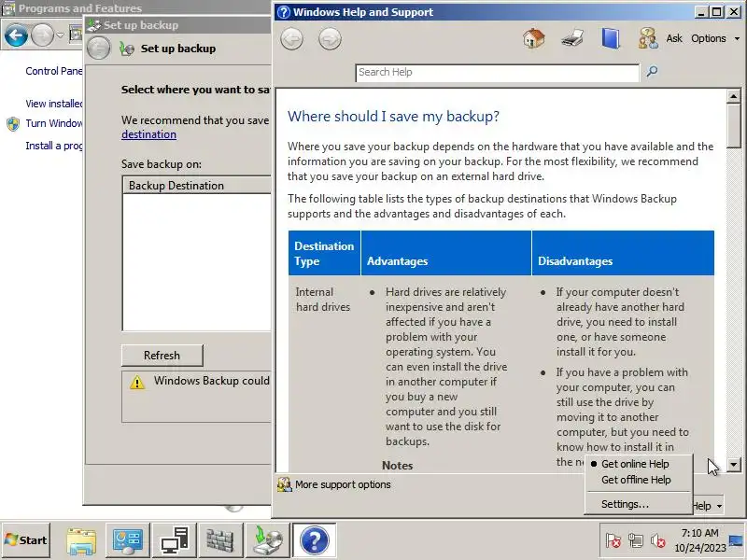This screenshot has width=747, height=560.
Task: Click the Set up backup wizard title icon
Action: pos(127,49)
